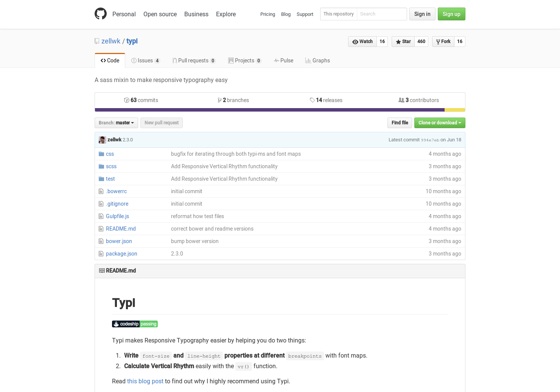Viewport: 560px width, 392px height.
Task: Click the contributors people icon
Action: (401, 100)
